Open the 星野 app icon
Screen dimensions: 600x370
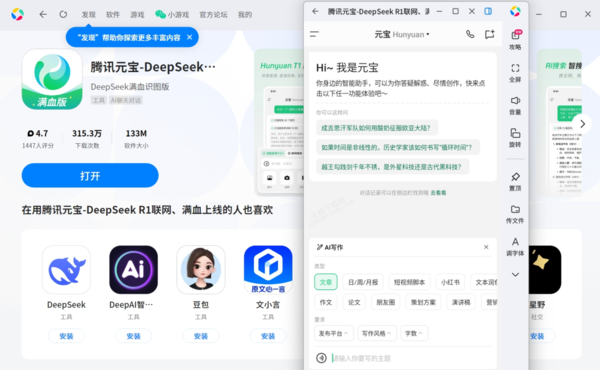[x=545, y=270]
